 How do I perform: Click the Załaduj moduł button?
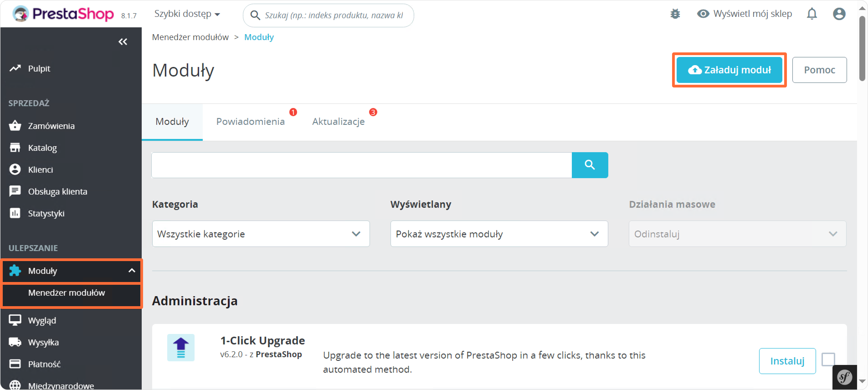(x=729, y=70)
